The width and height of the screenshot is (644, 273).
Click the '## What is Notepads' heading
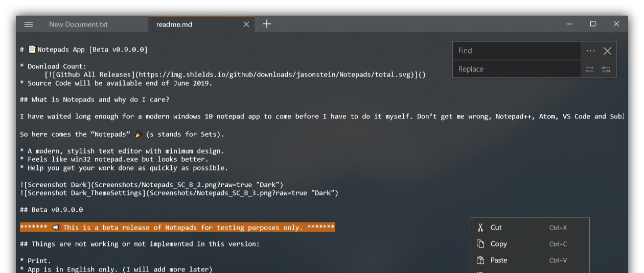coord(94,100)
